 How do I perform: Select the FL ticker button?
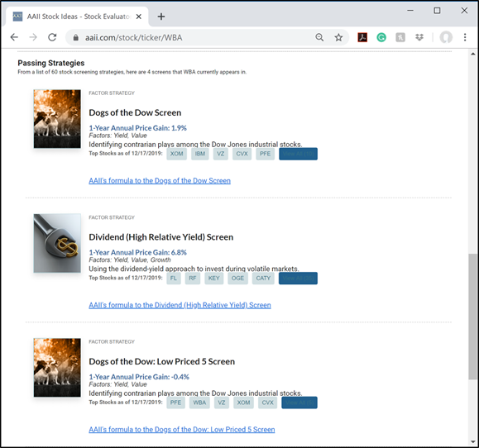[x=174, y=278]
